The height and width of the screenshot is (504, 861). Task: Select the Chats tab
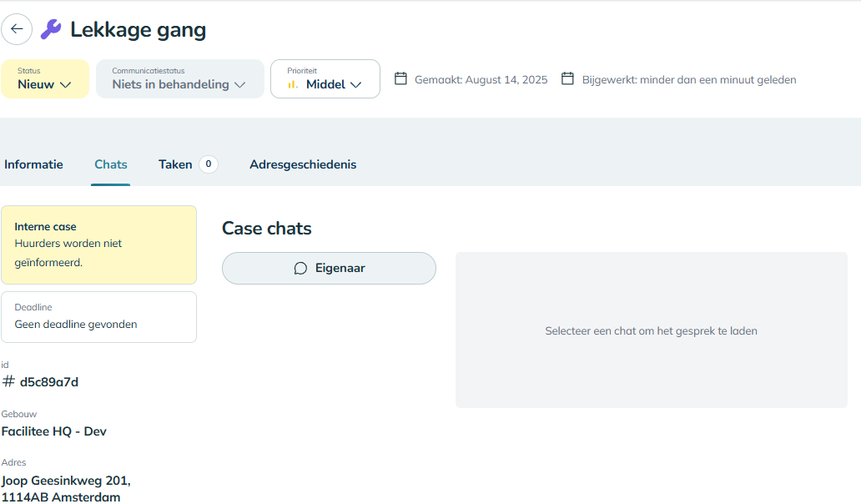[x=111, y=164]
